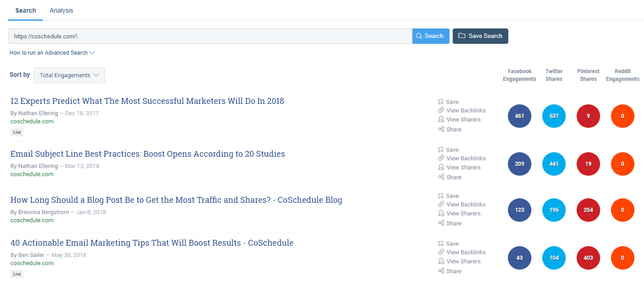Click the Facebook engagements circle showing 123
The width and height of the screenshot is (644, 285).
(x=520, y=210)
